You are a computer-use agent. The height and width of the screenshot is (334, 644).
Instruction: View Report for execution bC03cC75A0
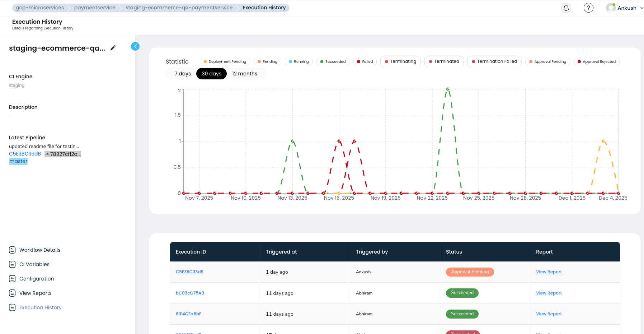click(x=549, y=293)
